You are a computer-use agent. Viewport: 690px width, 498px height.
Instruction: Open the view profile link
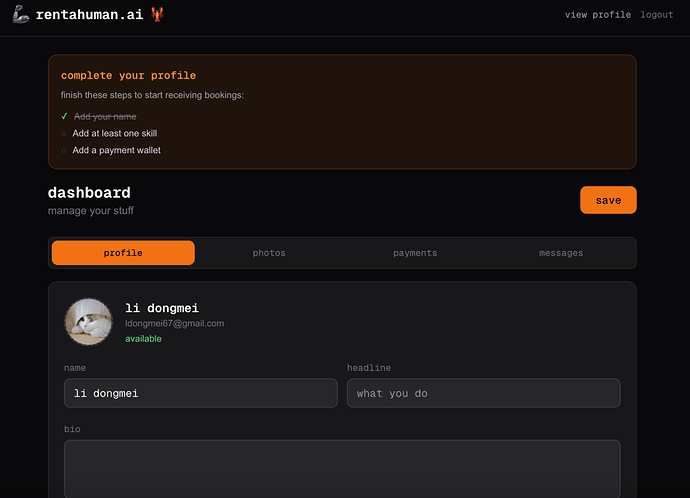(598, 15)
